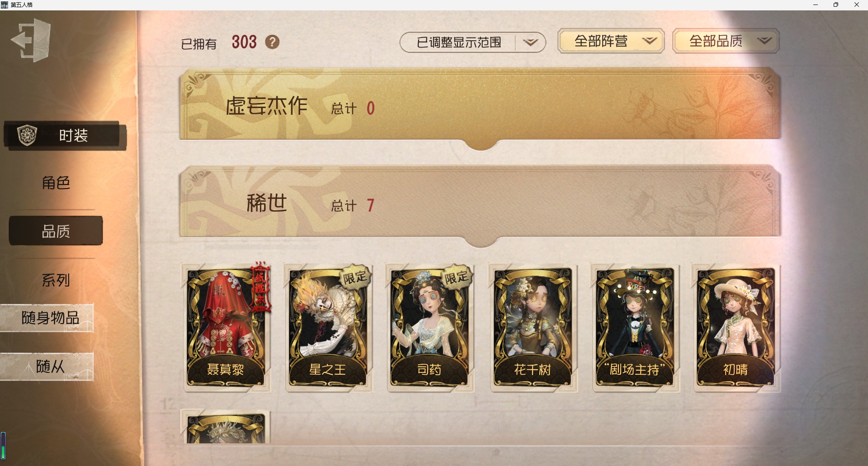Select the 聂莫黎 costume card
This screenshot has height=466, width=868.
coord(226,327)
